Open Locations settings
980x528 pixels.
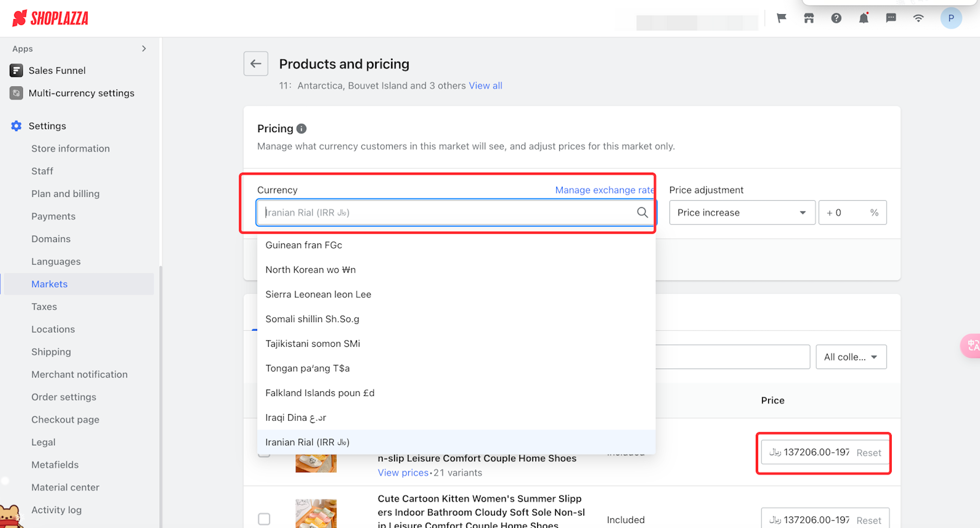coord(53,329)
